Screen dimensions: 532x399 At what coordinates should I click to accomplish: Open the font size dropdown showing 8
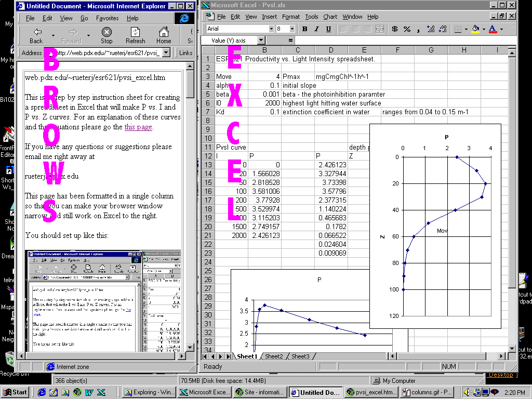292,29
